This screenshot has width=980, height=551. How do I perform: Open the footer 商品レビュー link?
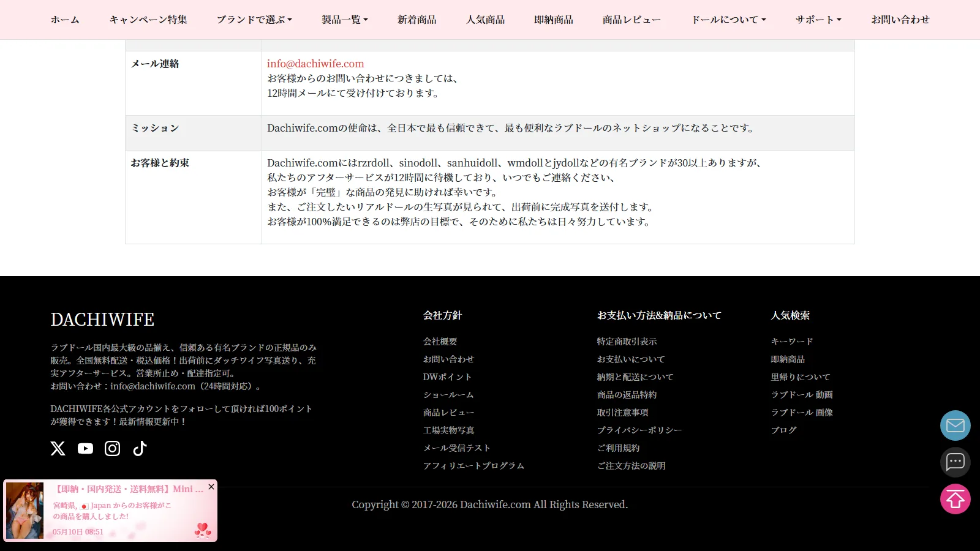click(449, 413)
